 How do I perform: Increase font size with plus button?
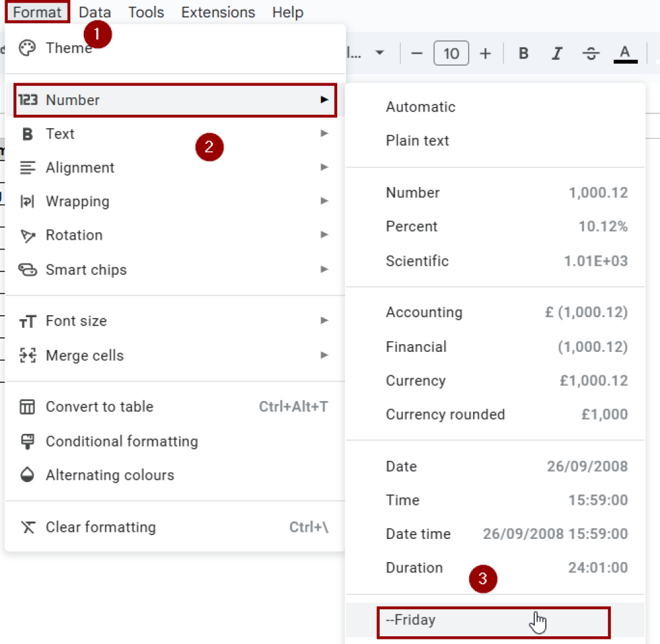point(485,54)
